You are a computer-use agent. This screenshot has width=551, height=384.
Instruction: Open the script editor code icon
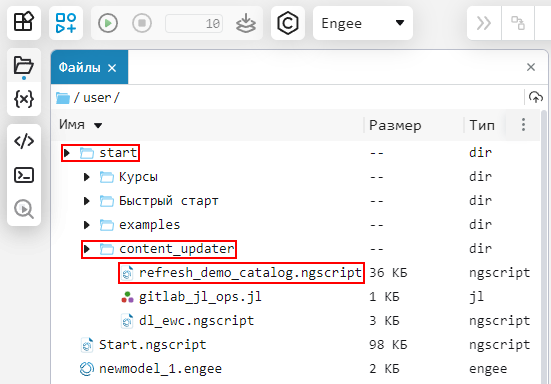pos(24,141)
